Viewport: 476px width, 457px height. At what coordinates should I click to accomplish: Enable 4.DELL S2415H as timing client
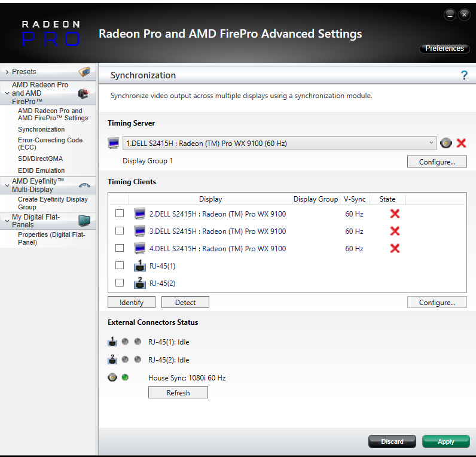(x=120, y=248)
